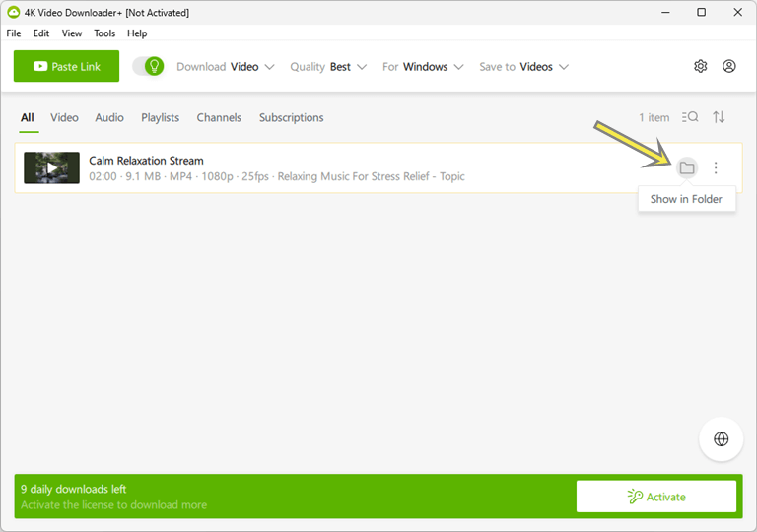Click the 9 daily downloads left text
Viewport: 757px width, 532px height.
73,489
